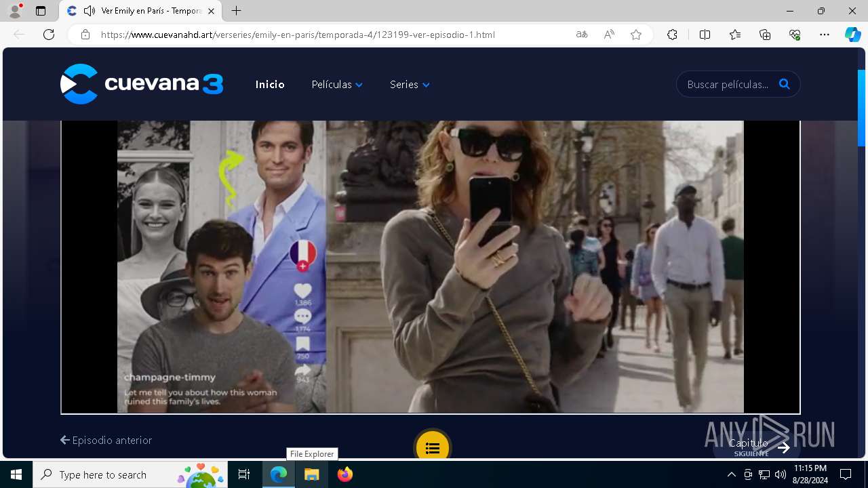Mute the tab audio speaker icon
The width and height of the screenshot is (868, 488).
(x=90, y=11)
